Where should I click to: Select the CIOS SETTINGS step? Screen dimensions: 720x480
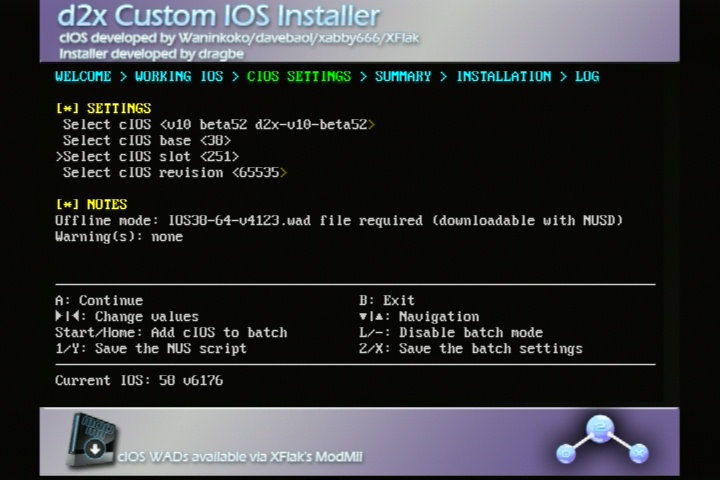(299, 76)
